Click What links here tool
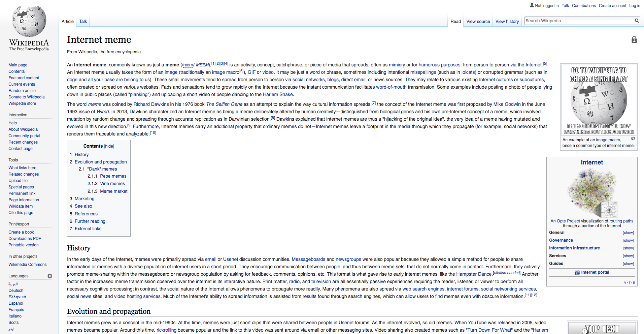 point(22,168)
